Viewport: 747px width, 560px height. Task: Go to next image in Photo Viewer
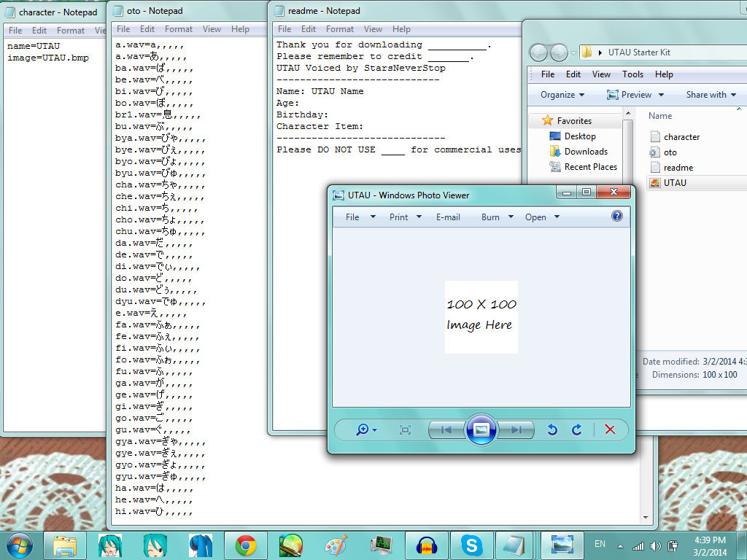tap(516, 430)
